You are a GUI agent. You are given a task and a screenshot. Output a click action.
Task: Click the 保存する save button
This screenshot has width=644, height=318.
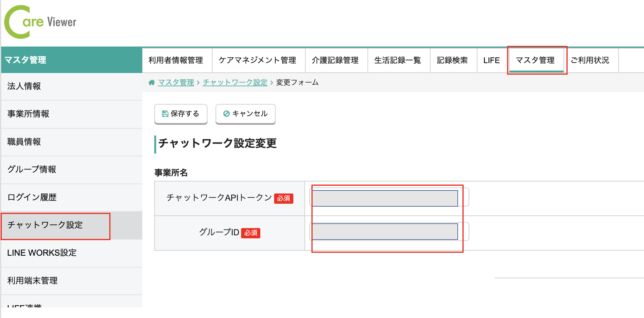click(x=181, y=114)
